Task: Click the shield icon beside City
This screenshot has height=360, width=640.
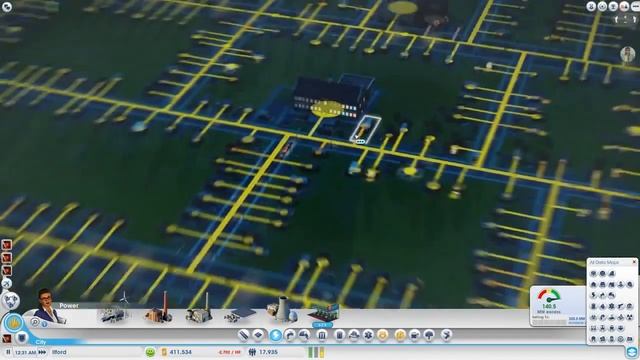Action: point(22,338)
